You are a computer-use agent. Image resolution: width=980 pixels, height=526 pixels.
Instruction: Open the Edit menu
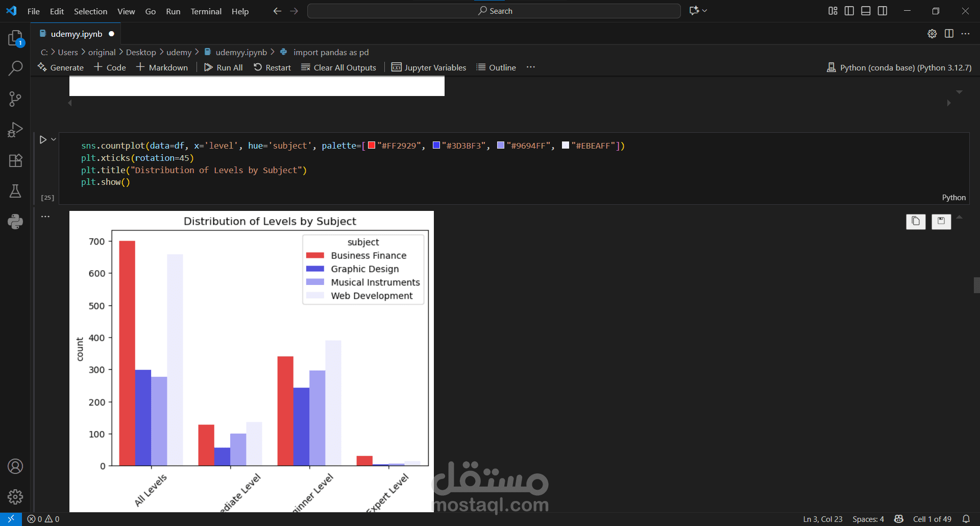pyautogui.click(x=57, y=11)
